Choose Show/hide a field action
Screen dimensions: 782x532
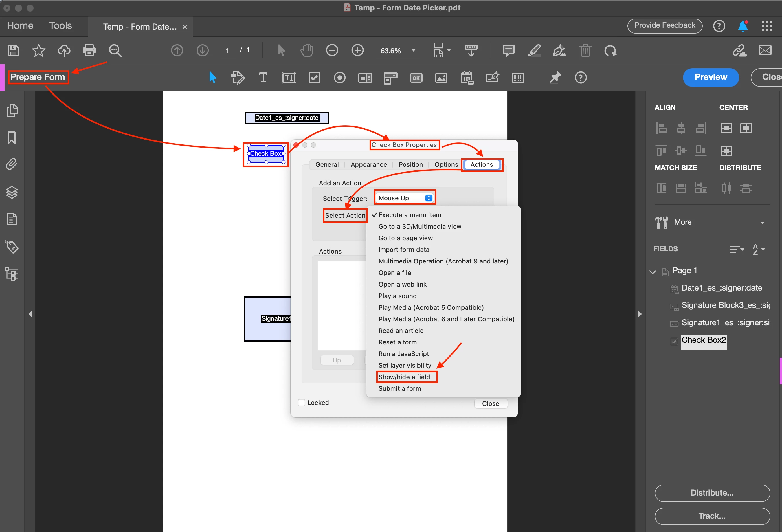(x=404, y=377)
